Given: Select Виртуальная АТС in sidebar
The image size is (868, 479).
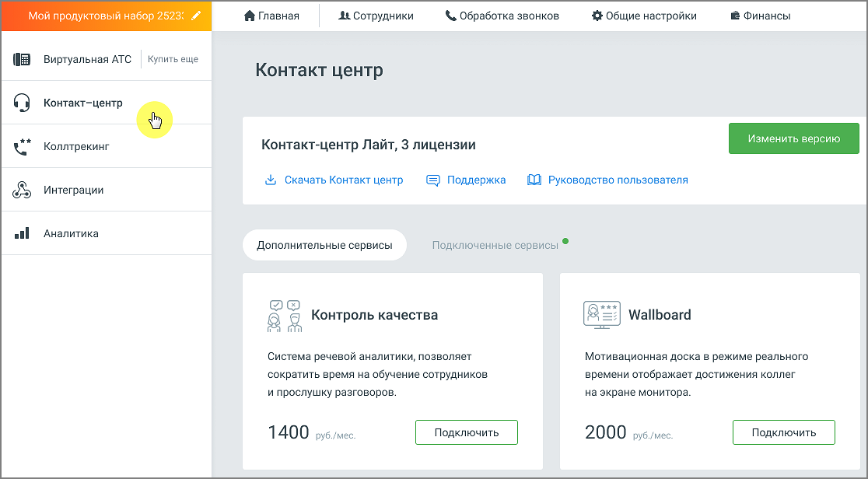Looking at the screenshot, I should pyautogui.click(x=87, y=59).
